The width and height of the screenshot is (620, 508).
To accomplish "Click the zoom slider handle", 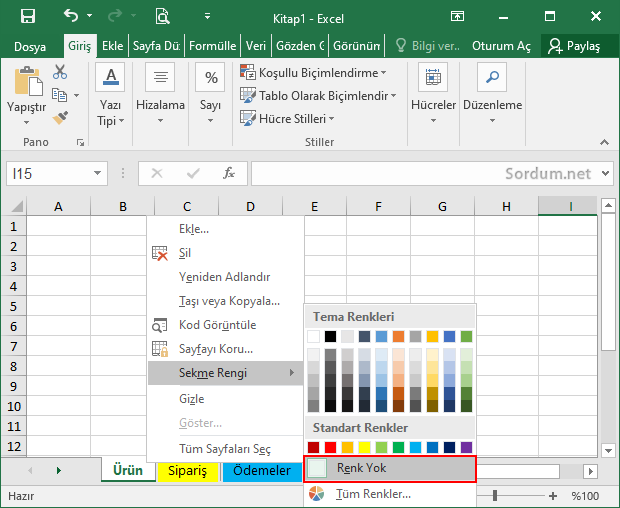I will click(495, 496).
